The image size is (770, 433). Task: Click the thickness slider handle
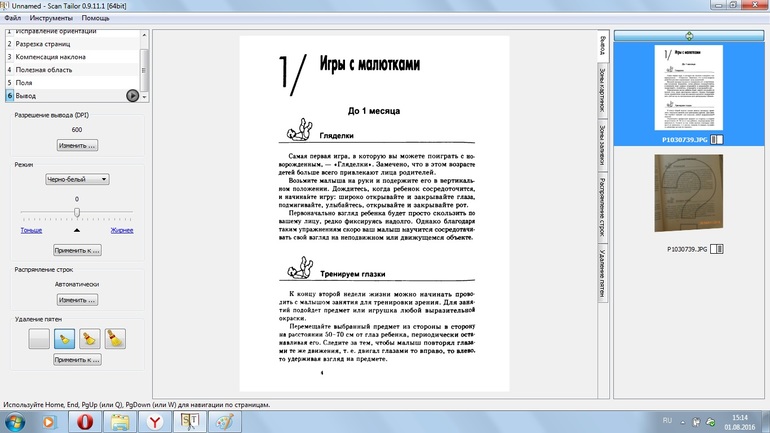coord(77,213)
